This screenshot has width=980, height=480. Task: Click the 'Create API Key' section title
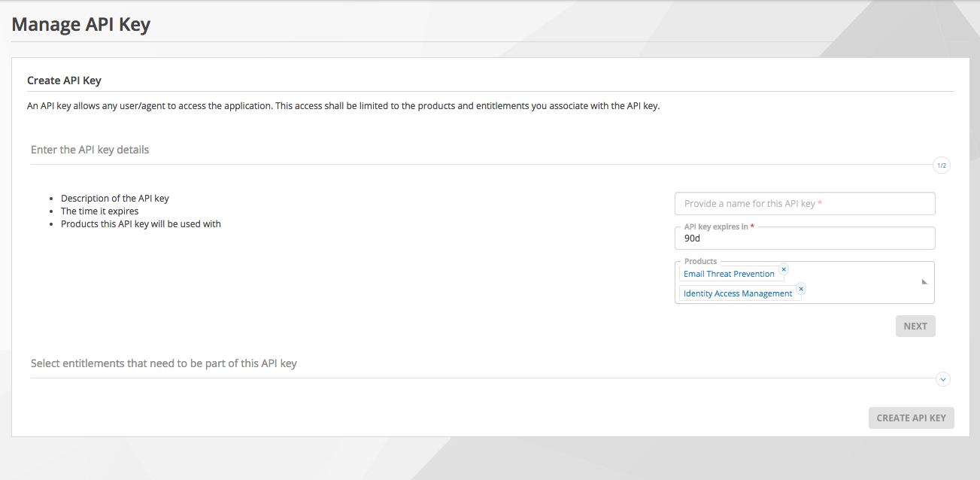click(64, 81)
